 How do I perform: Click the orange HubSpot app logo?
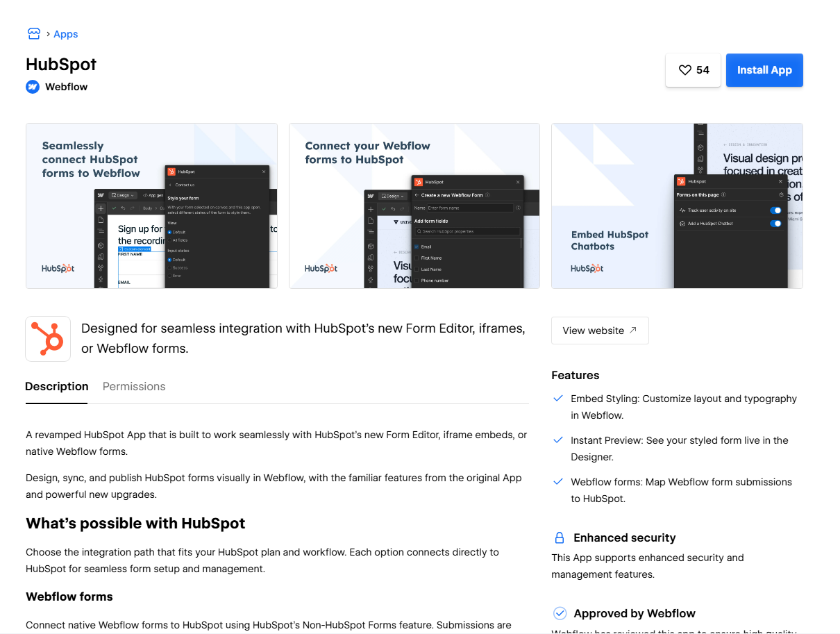(48, 339)
